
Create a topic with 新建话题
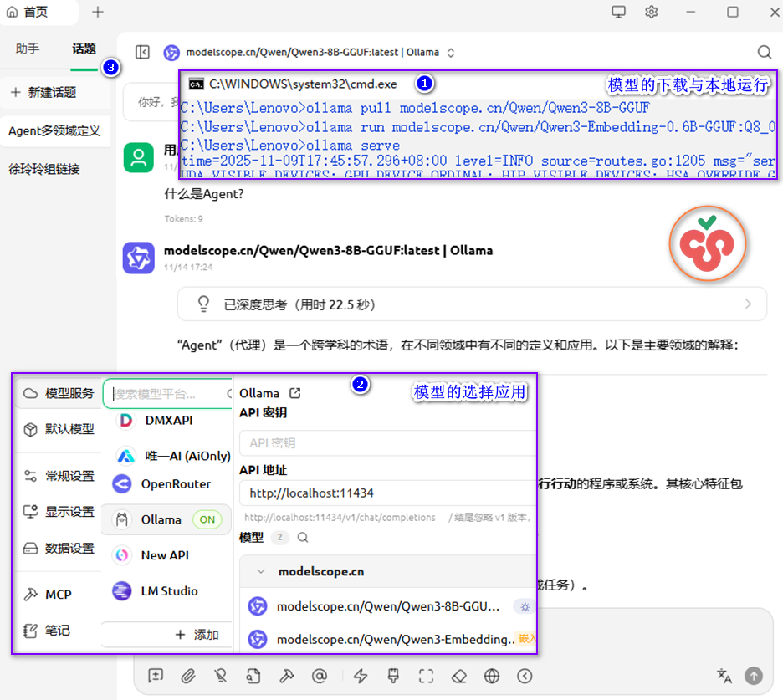coord(55,92)
